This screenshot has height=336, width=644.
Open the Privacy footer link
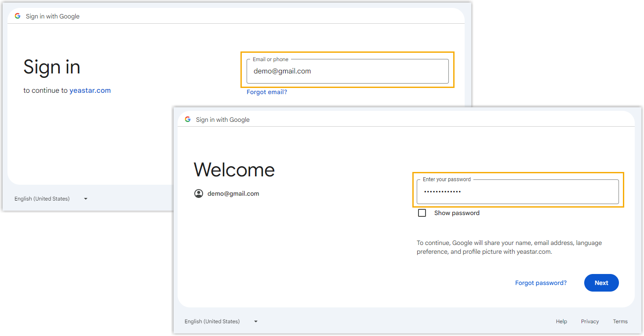pos(590,321)
